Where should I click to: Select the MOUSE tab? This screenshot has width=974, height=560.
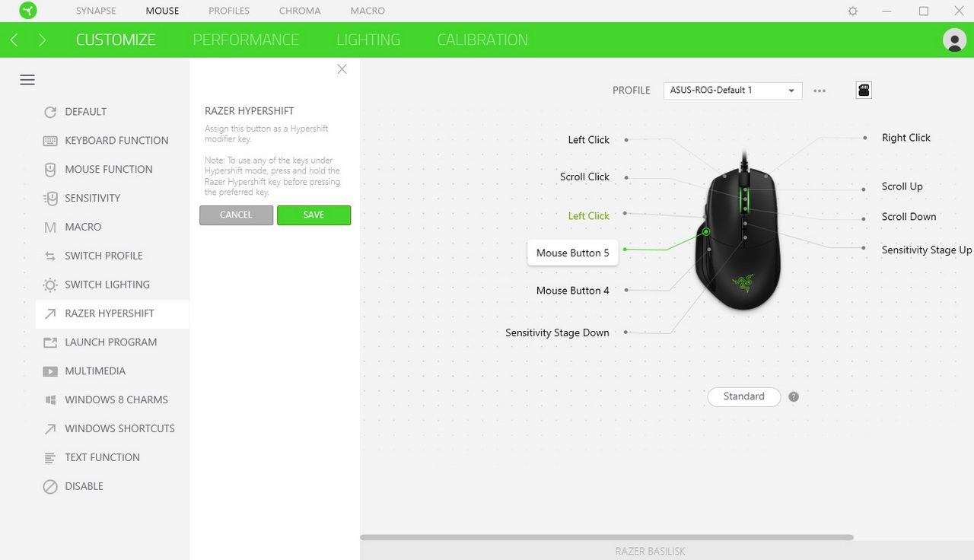tap(162, 11)
